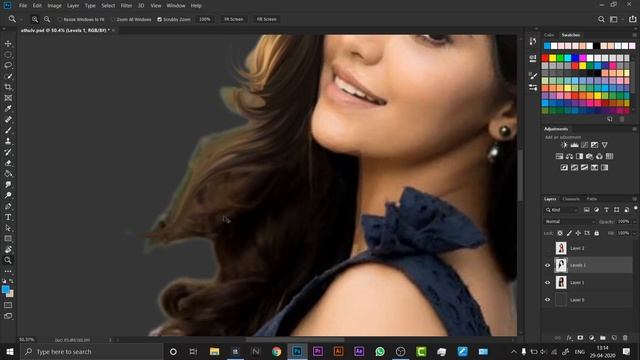Image resolution: width=640 pixels, height=360 pixels.
Task: Click the delete layer trash icon
Action: 625,338
